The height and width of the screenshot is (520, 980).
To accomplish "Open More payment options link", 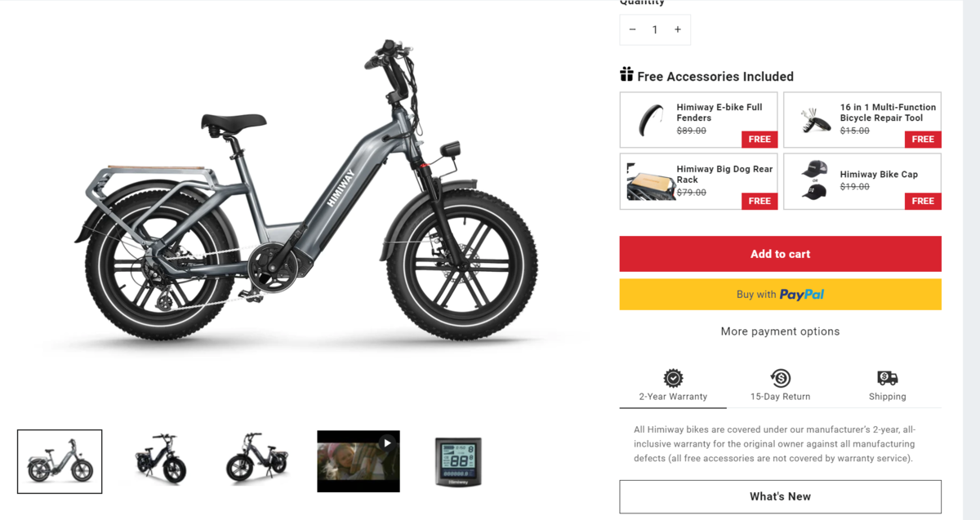I will coord(780,331).
